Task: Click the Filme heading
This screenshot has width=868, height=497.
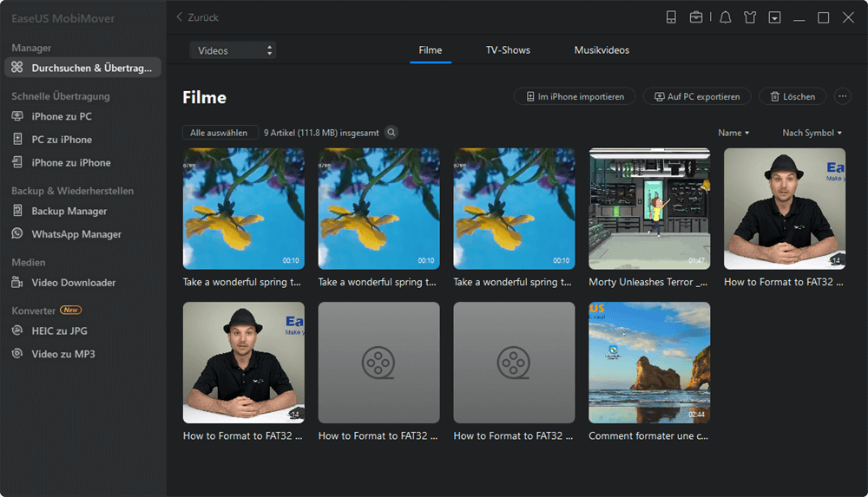Action: pos(204,97)
